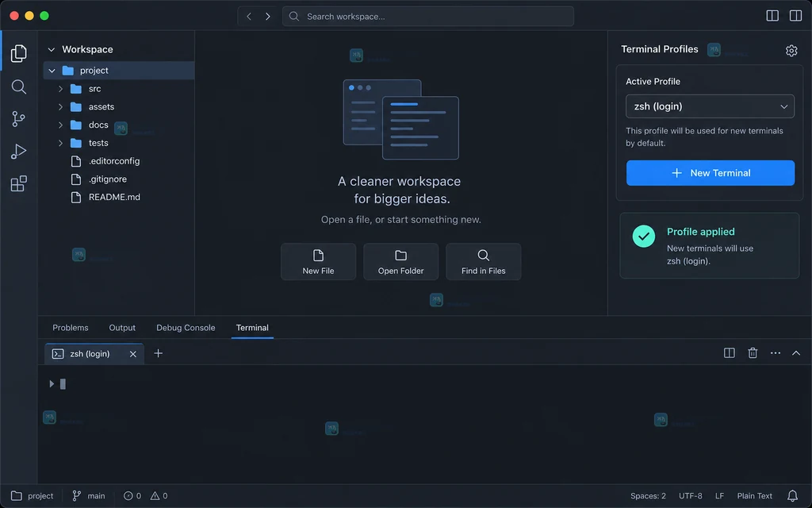
Task: Click the Open Folder button
Action: (x=400, y=262)
